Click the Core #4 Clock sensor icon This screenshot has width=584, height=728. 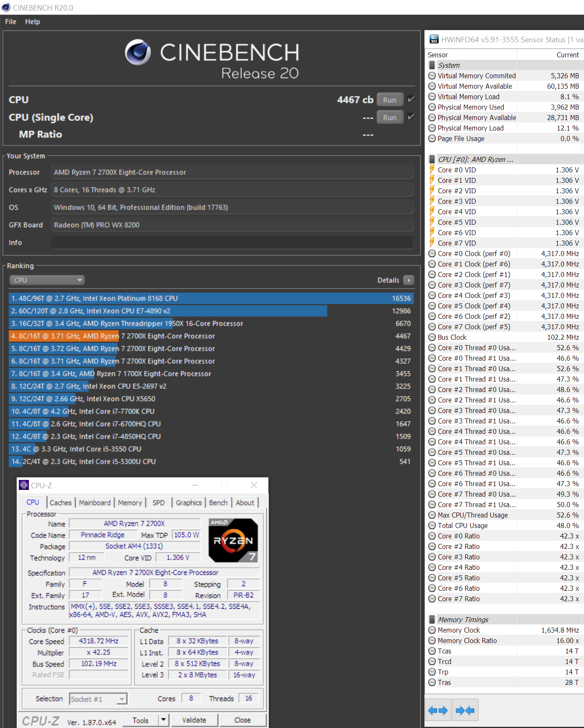click(432, 295)
